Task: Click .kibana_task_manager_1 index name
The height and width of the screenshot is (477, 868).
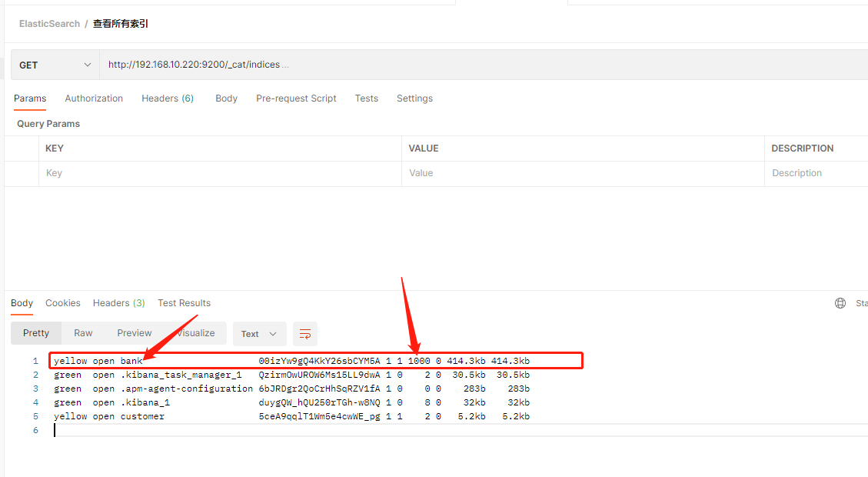Action: [x=181, y=375]
